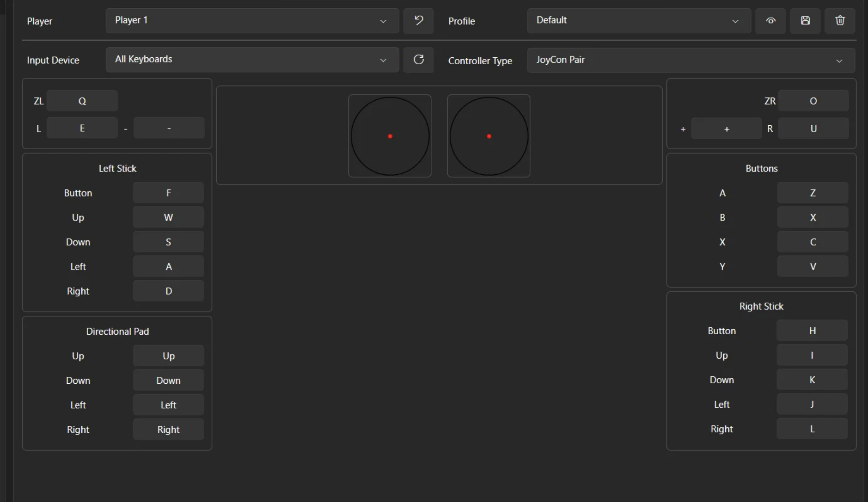Change Right Stick Button binding H
The height and width of the screenshot is (502, 868).
click(x=812, y=331)
